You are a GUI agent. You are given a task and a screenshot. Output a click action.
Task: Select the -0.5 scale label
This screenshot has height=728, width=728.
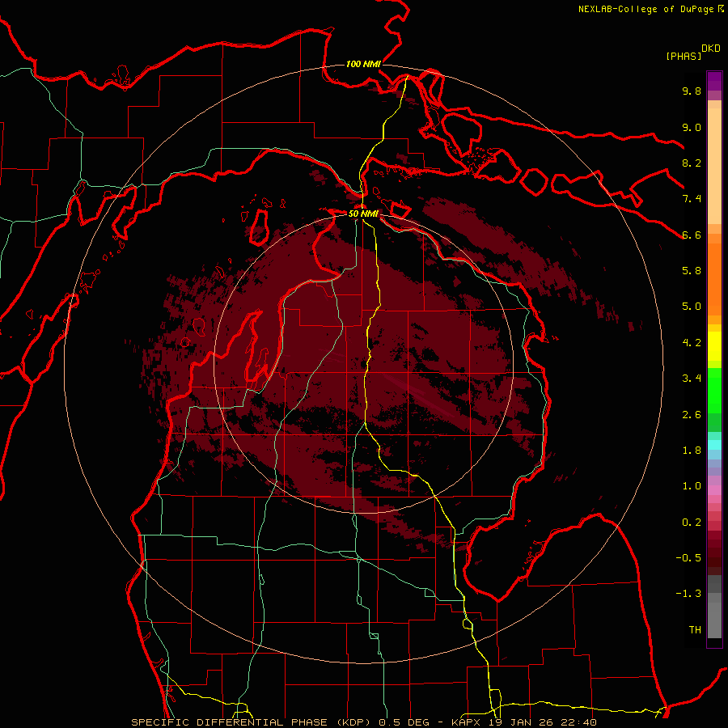coord(688,558)
